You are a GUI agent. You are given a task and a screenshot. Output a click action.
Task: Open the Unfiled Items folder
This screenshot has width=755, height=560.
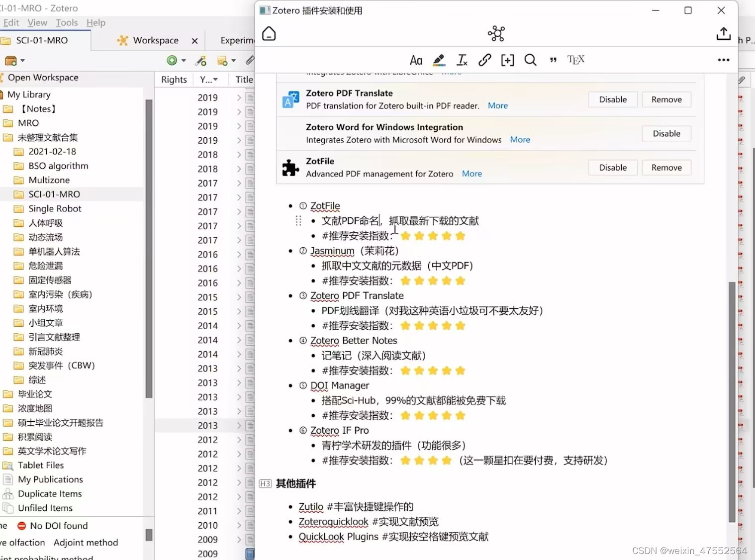coord(45,508)
